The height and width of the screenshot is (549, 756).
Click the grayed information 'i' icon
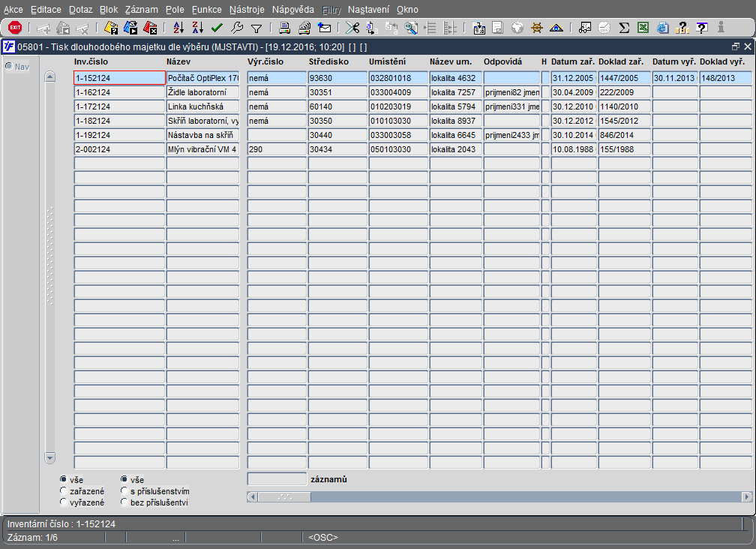pyautogui.click(x=721, y=27)
